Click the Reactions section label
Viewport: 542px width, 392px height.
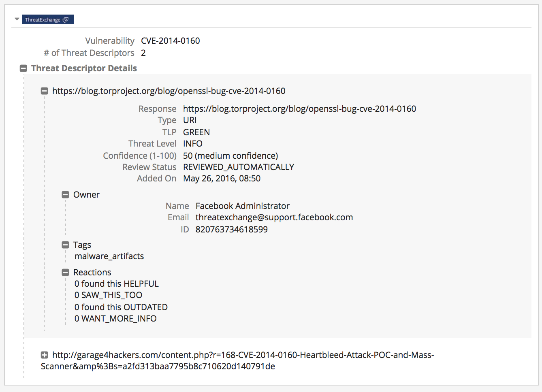tap(92, 273)
